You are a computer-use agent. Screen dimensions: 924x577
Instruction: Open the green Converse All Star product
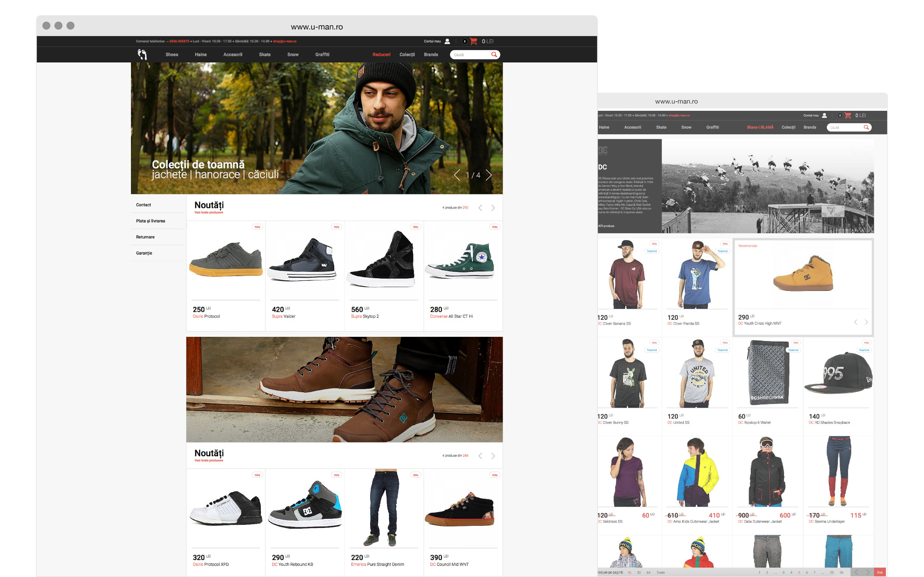pos(460,260)
